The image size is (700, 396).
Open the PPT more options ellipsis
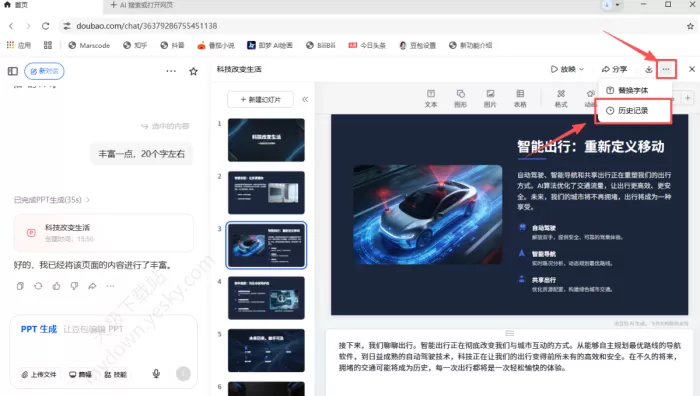[666, 69]
